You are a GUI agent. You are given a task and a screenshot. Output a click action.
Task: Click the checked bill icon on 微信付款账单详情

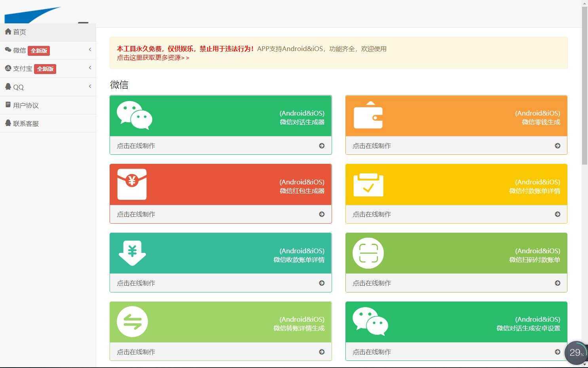[x=368, y=184]
